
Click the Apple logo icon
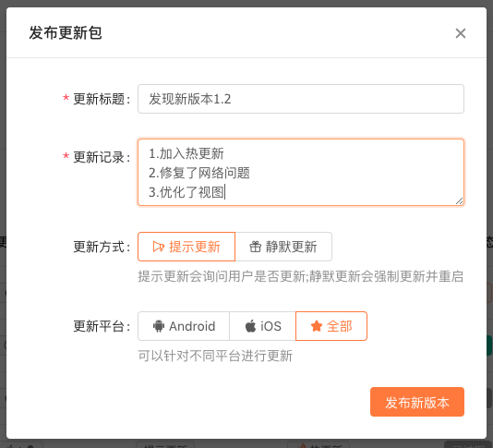(x=250, y=326)
